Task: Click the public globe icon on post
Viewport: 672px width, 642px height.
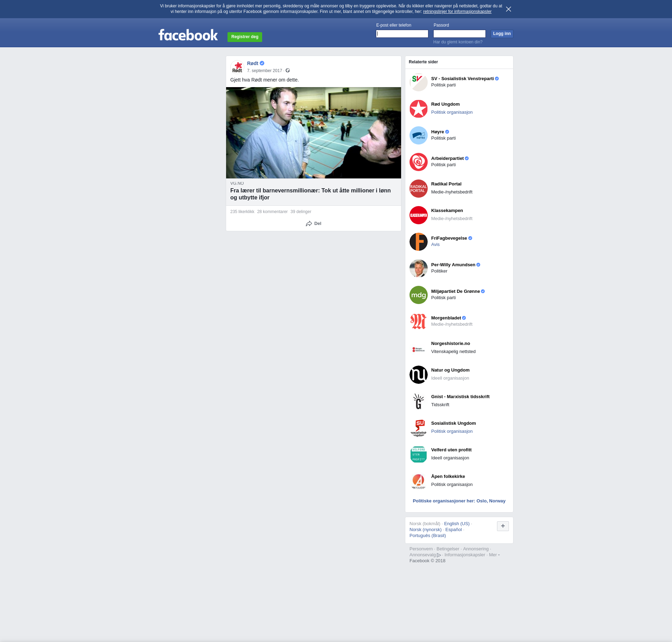Action: tap(288, 71)
